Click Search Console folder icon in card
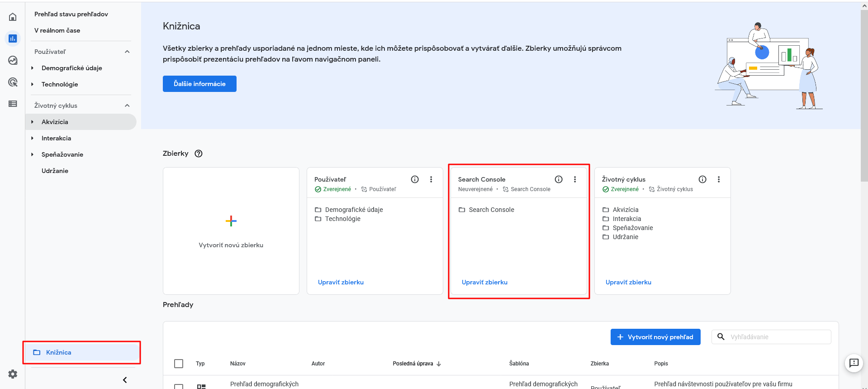The height and width of the screenshot is (389, 868). 462,210
